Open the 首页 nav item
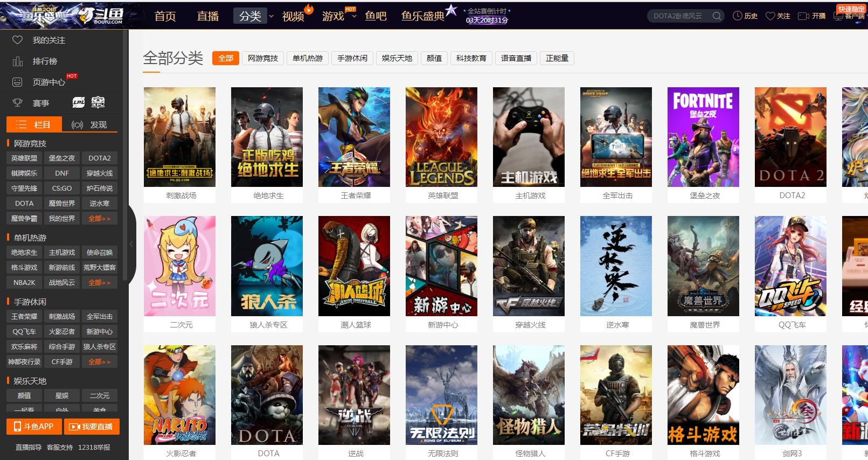Screen dimensions: 868x460 click(x=165, y=16)
